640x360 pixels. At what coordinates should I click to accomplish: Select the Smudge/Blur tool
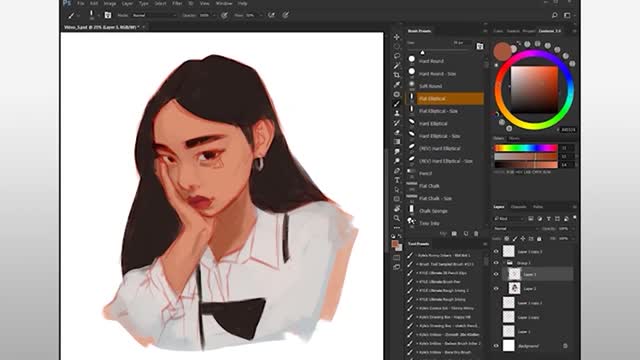[397, 151]
